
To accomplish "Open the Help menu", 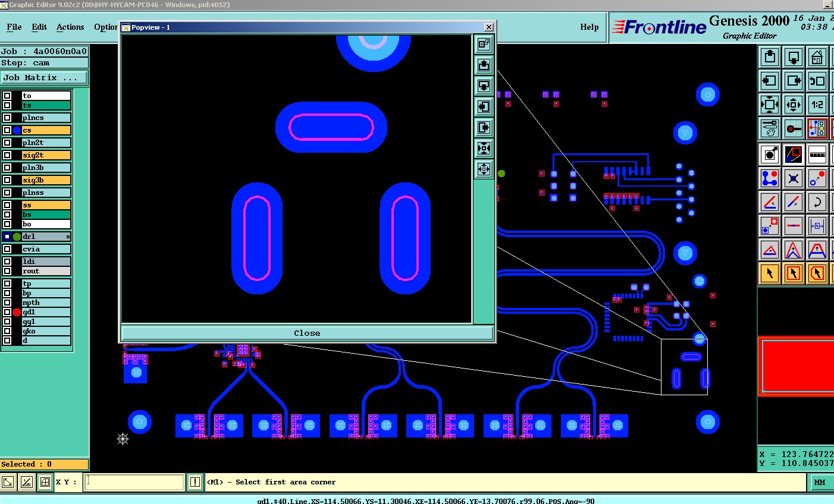I will (x=590, y=27).
